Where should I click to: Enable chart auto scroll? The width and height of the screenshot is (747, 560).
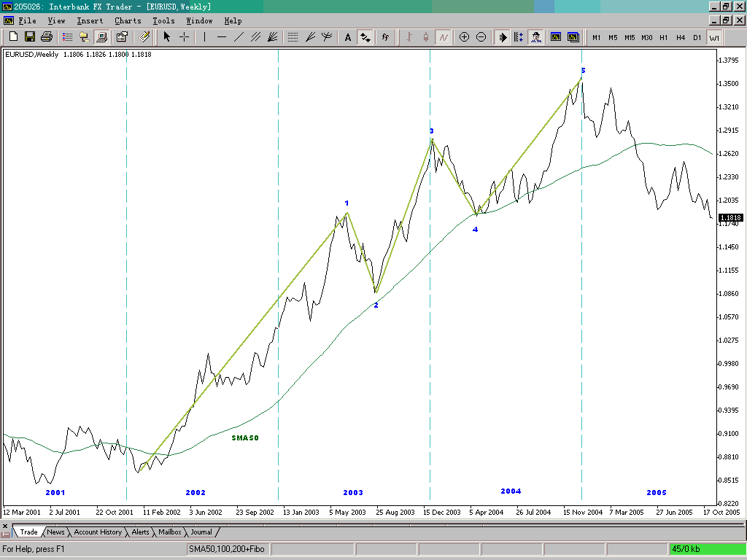coord(501,37)
